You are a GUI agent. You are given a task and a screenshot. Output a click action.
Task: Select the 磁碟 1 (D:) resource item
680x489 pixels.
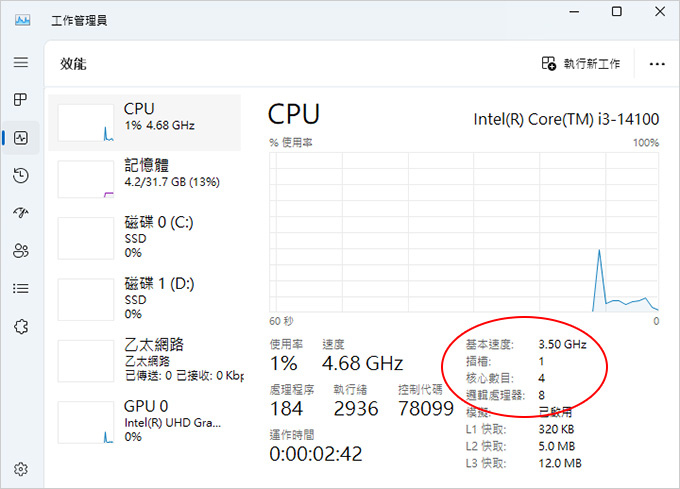[144, 299]
